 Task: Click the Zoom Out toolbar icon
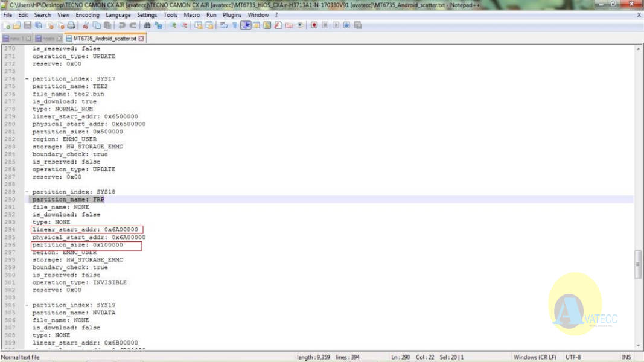(x=185, y=25)
